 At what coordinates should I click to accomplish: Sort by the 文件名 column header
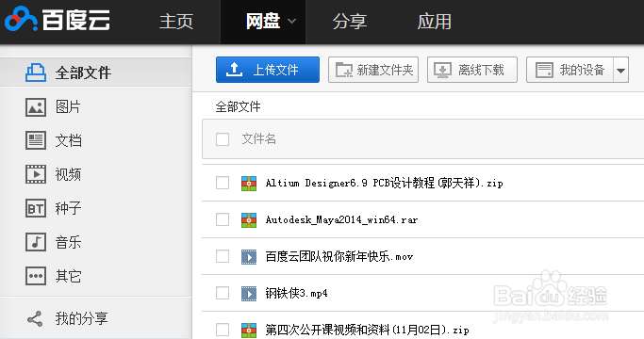click(258, 139)
